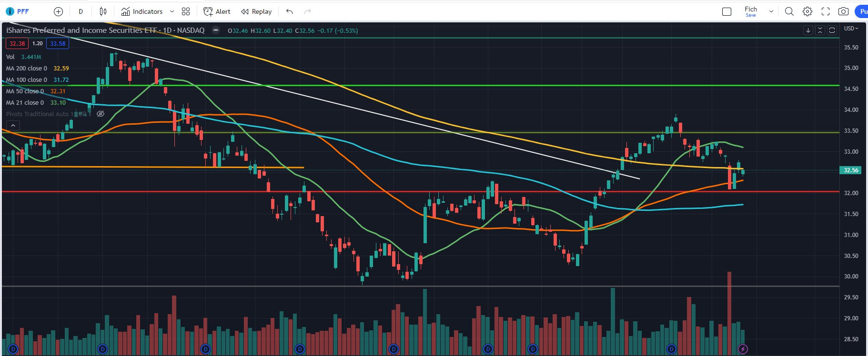This screenshot has height=356, width=868.
Task: Take a chart snapshot with camera icon
Action: 843,11
